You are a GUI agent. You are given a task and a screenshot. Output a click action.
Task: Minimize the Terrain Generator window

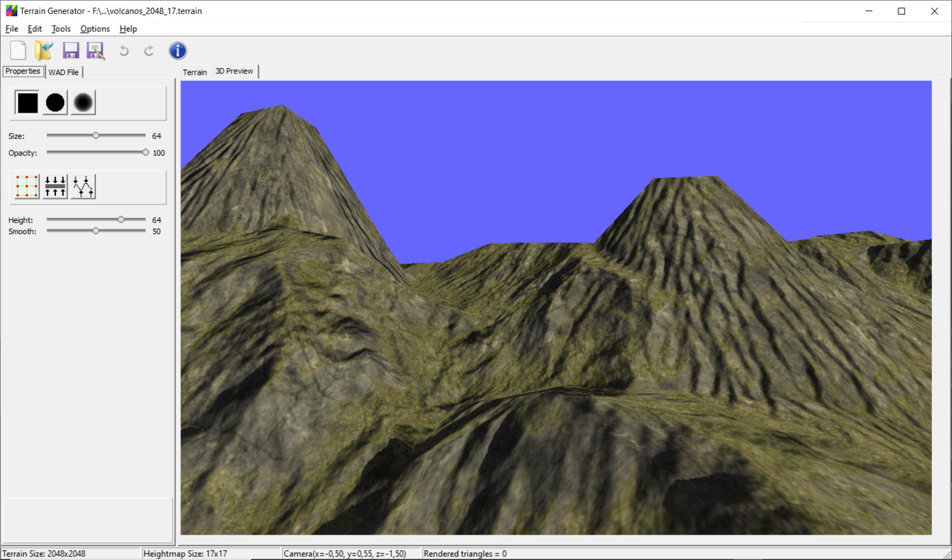pyautogui.click(x=867, y=11)
